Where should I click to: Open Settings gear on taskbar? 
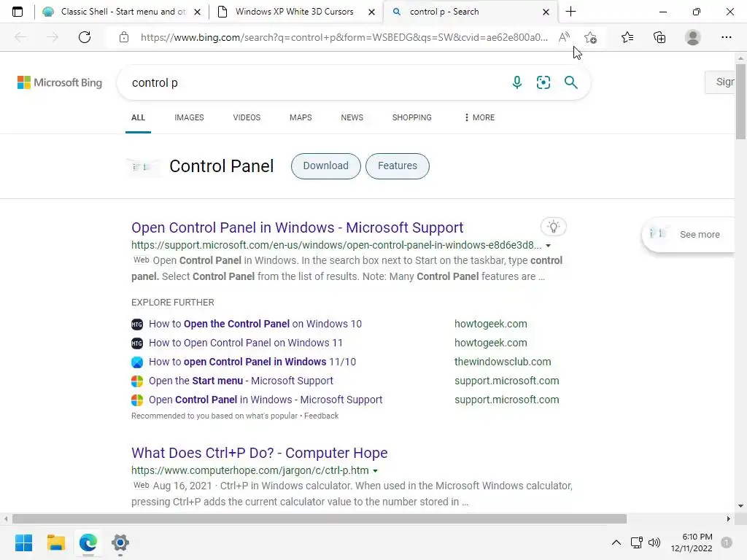[x=120, y=542]
